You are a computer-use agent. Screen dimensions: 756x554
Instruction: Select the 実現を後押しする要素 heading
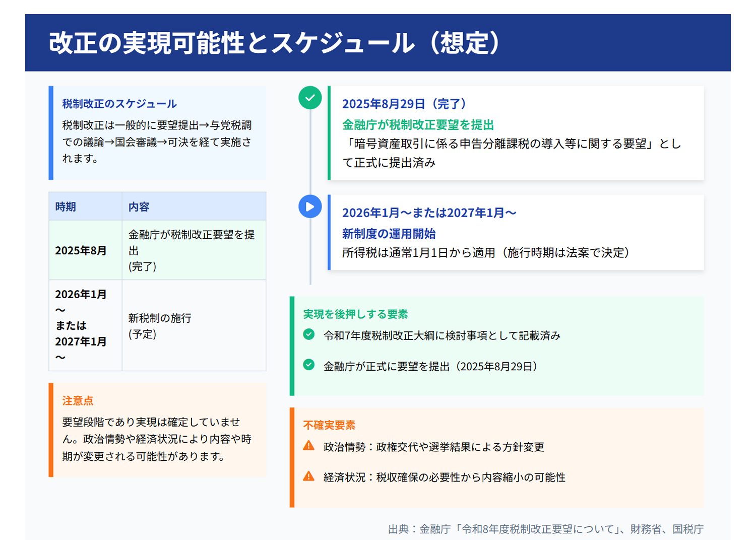pos(355,314)
